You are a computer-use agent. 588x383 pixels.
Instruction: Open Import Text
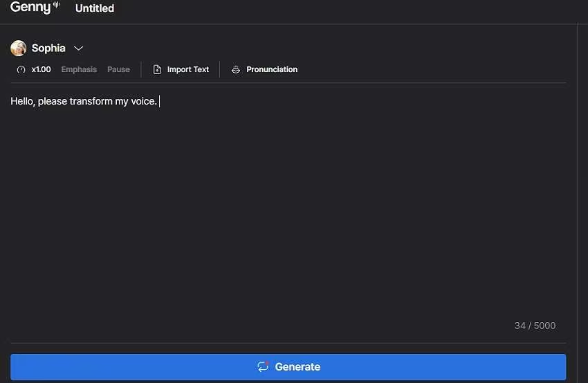coord(188,69)
